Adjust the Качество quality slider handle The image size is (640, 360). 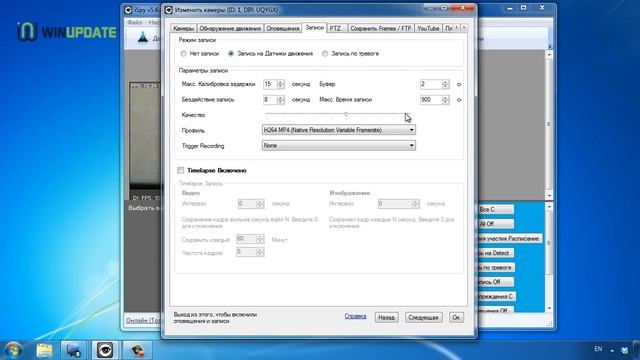point(346,114)
